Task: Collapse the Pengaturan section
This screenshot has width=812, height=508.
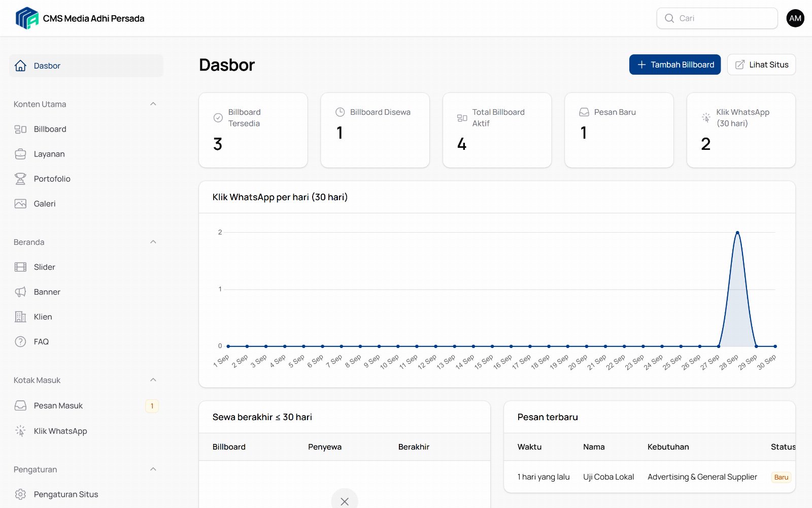Action: (x=153, y=469)
